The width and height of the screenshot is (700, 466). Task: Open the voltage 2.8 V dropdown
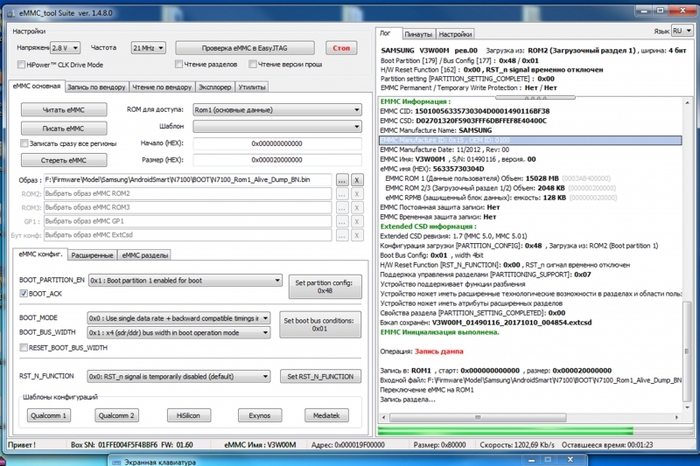[66, 47]
